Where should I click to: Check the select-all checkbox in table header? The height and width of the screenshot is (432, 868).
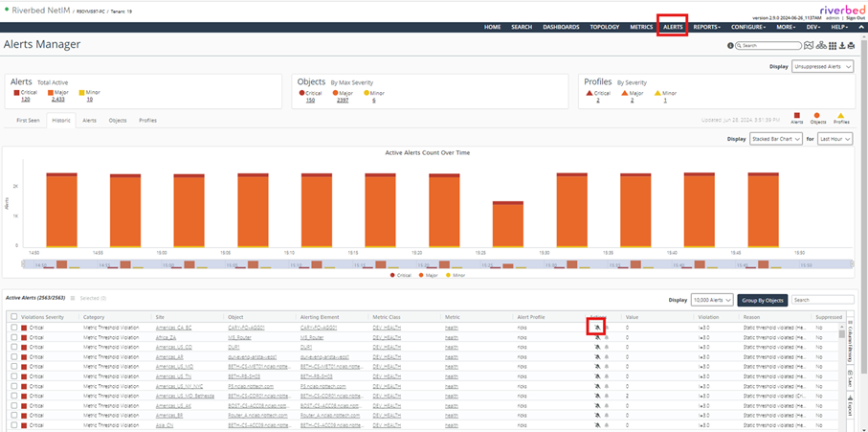coord(13,315)
